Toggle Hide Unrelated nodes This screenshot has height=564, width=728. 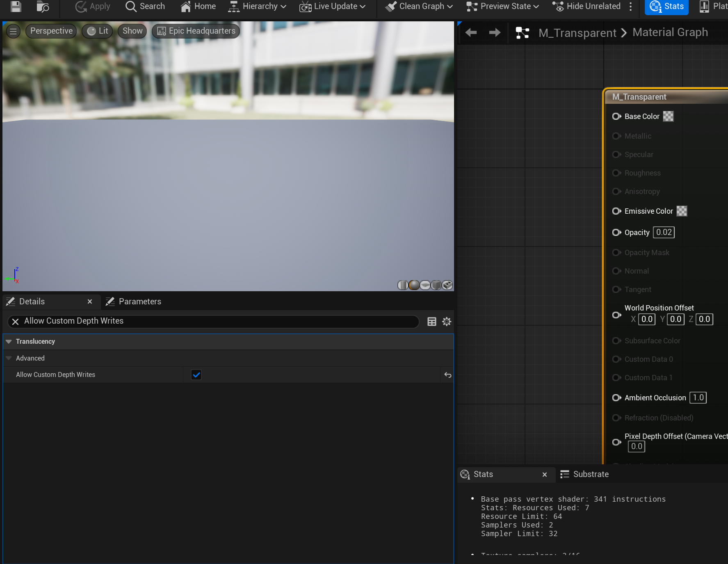[x=586, y=6]
